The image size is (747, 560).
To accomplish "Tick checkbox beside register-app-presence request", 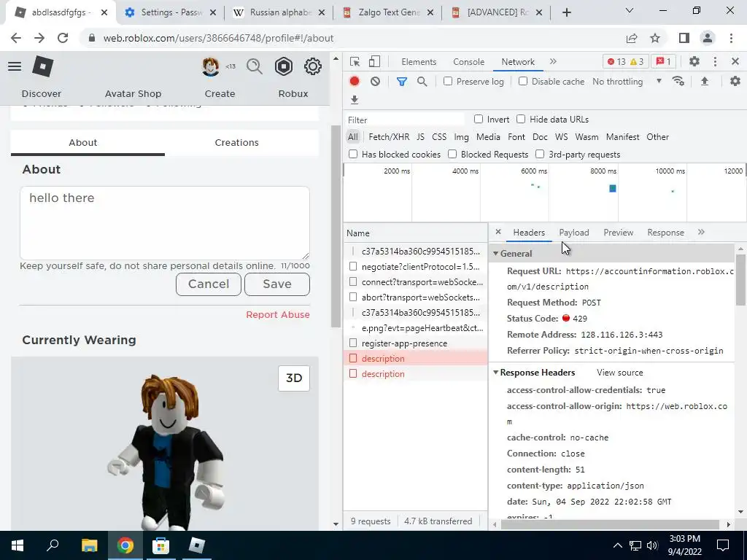I will point(353,343).
